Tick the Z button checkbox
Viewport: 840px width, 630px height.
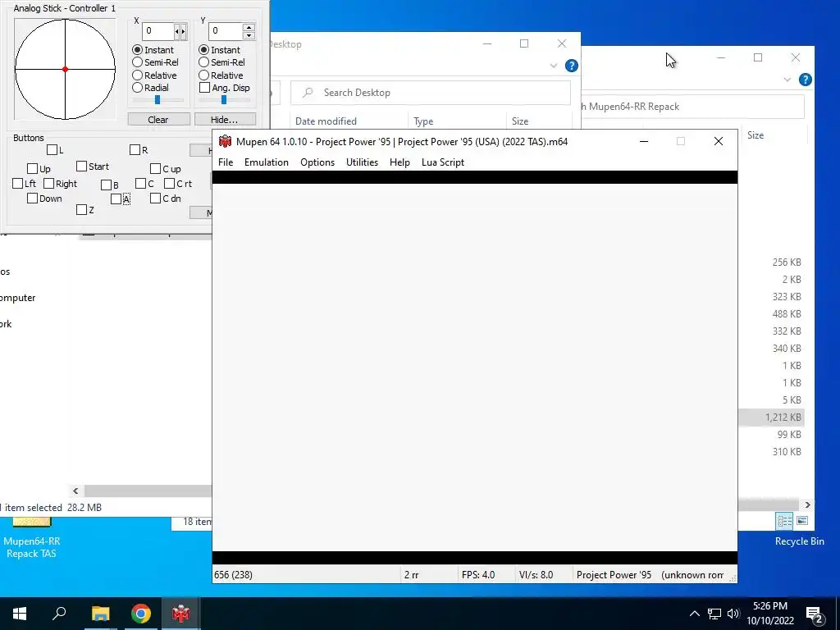[81, 210]
